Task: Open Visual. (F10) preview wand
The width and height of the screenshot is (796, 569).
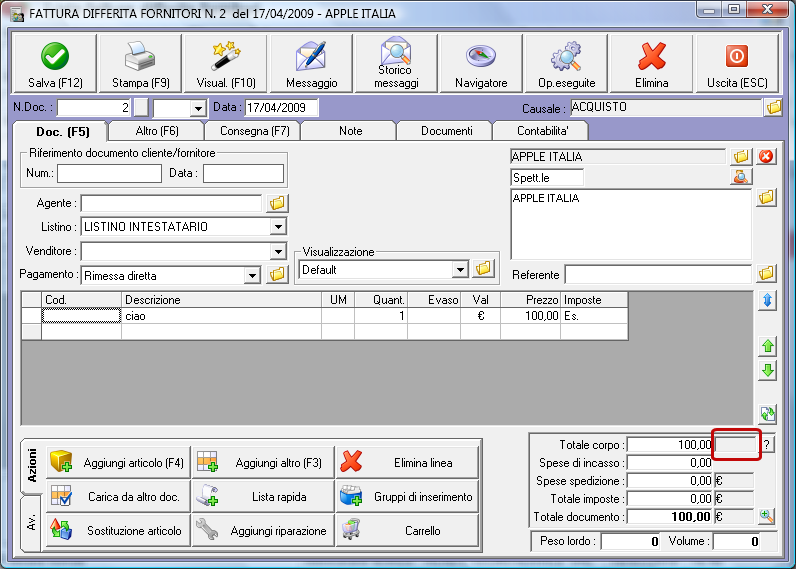Action: pyautogui.click(x=225, y=64)
